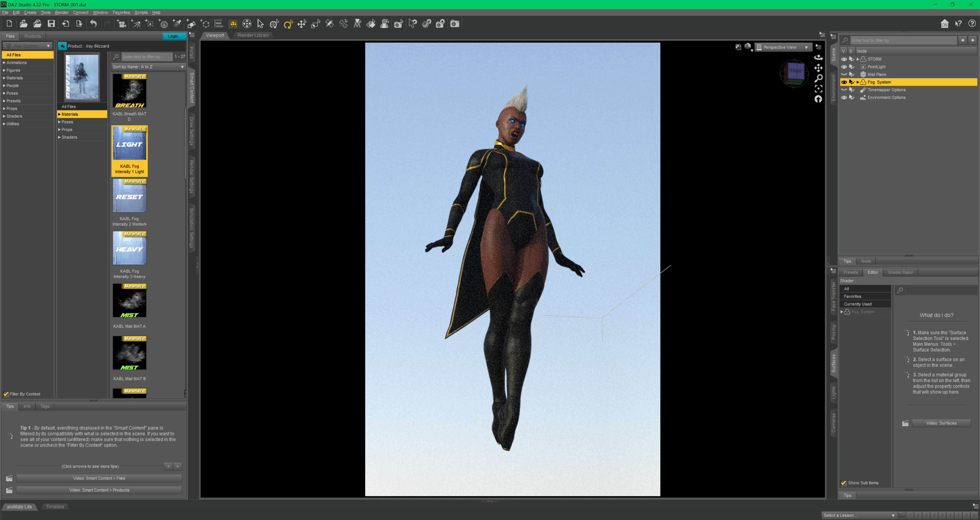The height and width of the screenshot is (520, 980).
Task: Expand the Poses subcategory under Iray Blizzard
Action: click(59, 122)
